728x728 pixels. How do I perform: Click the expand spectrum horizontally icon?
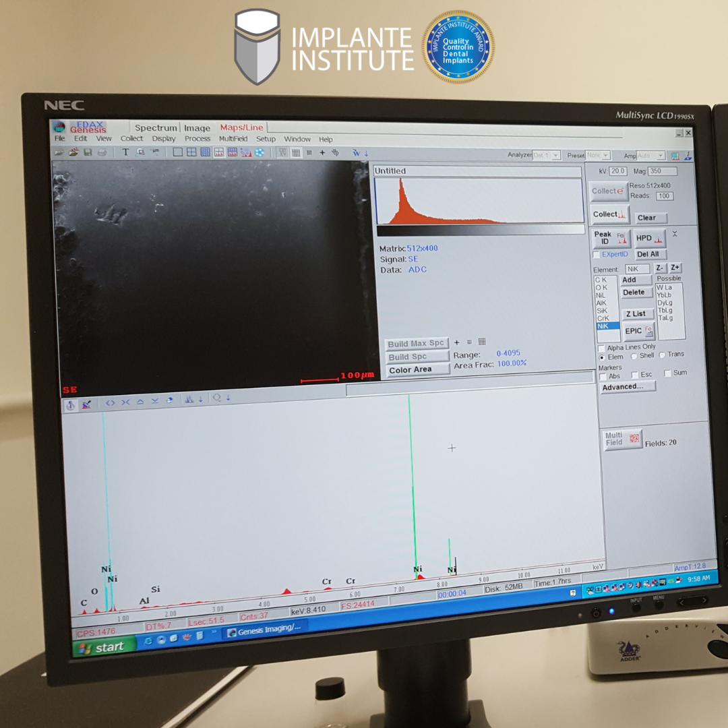tap(110, 402)
